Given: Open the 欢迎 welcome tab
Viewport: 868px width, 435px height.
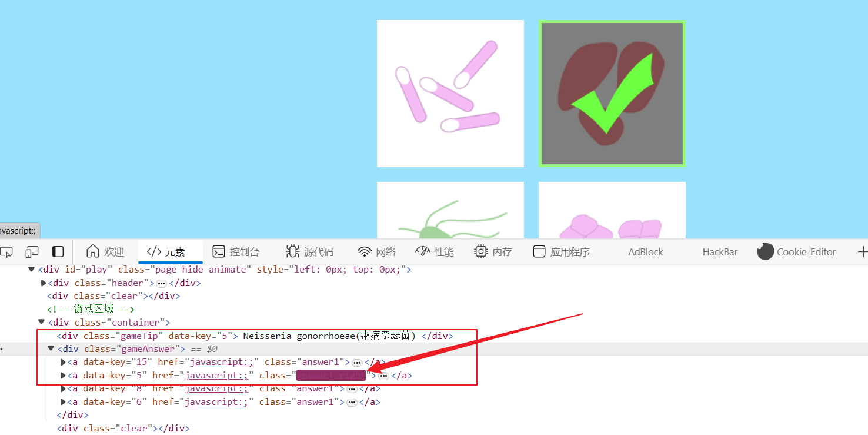Looking at the screenshot, I should [x=105, y=252].
